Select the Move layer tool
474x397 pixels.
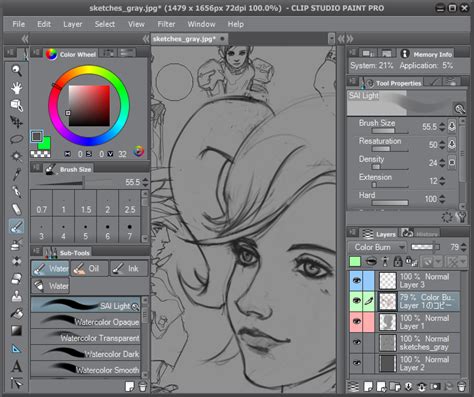point(16,122)
